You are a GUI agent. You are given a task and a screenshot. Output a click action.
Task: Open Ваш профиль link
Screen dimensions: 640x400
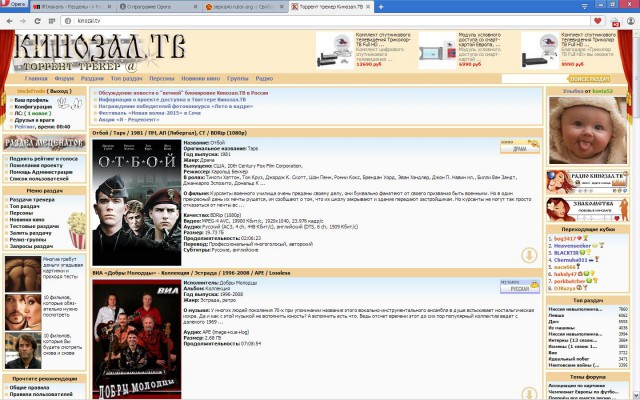[x=31, y=100]
